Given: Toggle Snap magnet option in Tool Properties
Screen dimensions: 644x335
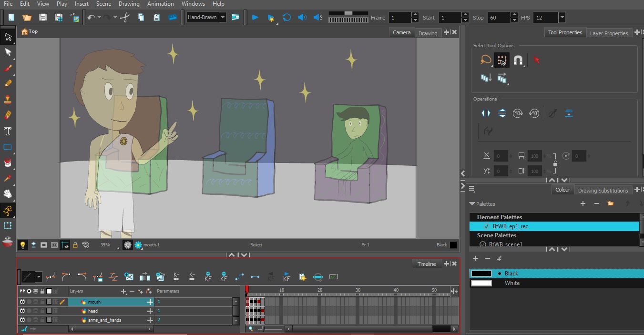Looking at the screenshot, I should coord(518,60).
